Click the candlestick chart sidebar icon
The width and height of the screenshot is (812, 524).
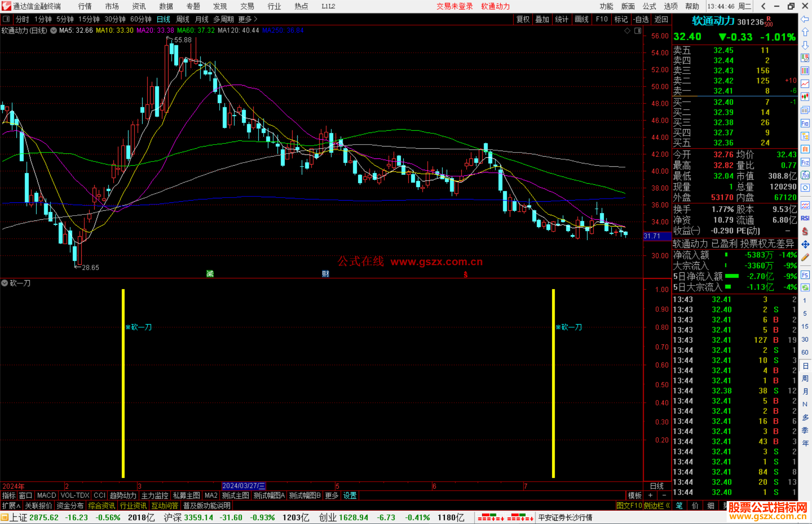805,97
